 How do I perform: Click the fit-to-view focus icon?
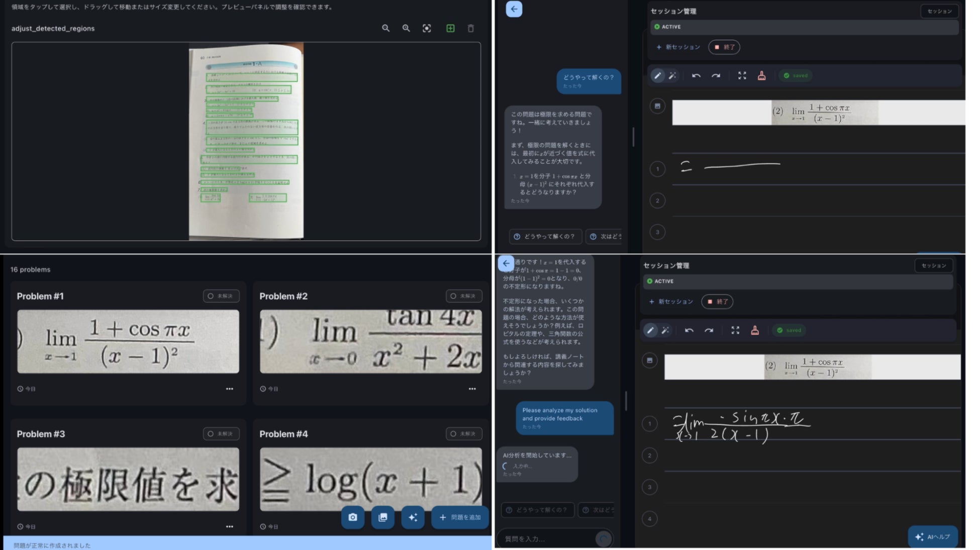(427, 28)
